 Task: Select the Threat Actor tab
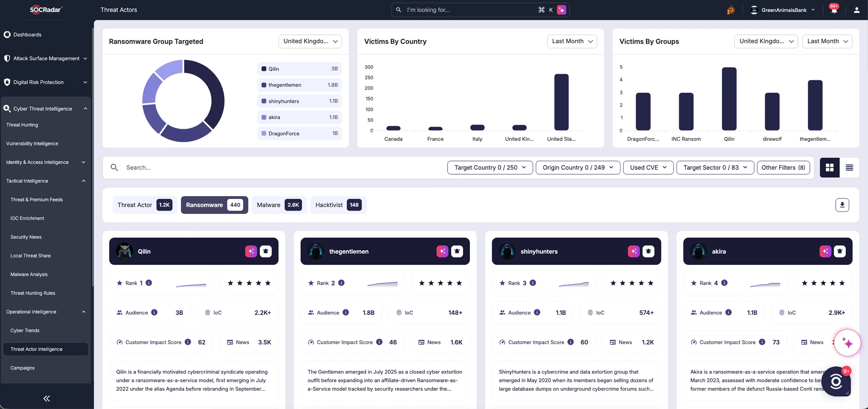145,205
